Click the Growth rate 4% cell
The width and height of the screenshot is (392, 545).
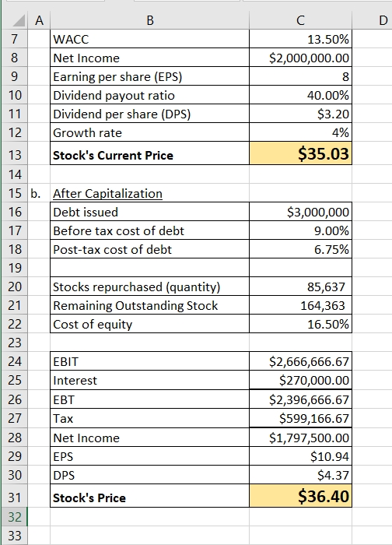(x=300, y=132)
